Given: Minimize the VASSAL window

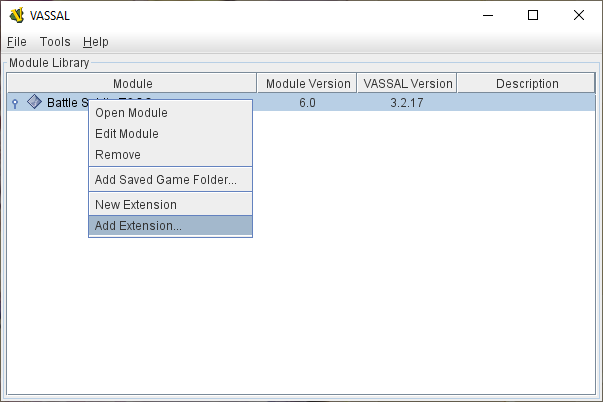Looking at the screenshot, I should [x=488, y=15].
